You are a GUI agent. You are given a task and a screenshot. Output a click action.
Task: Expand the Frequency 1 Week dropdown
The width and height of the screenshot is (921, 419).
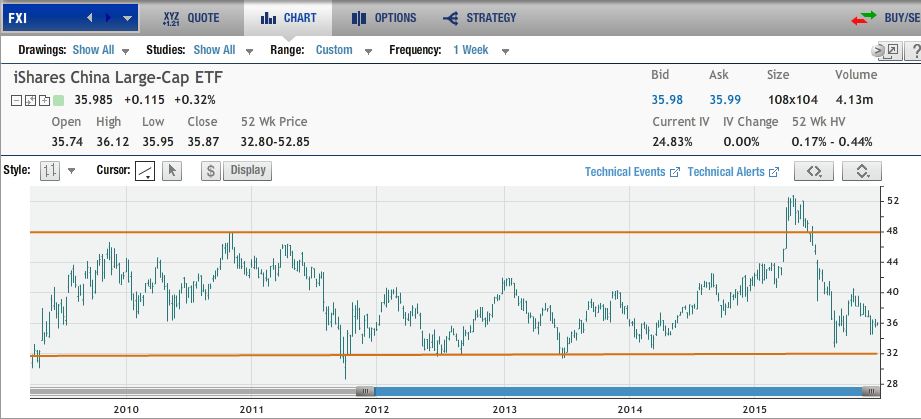pyautogui.click(x=480, y=50)
